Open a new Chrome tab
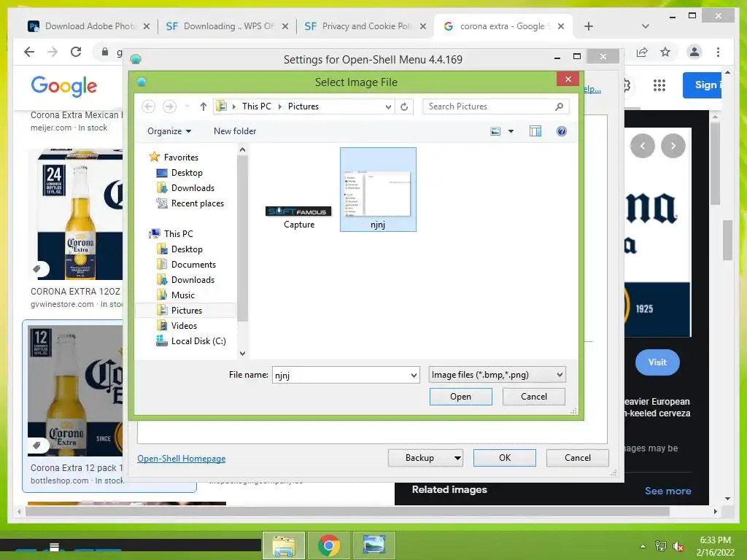The width and height of the screenshot is (747, 560). (x=589, y=26)
